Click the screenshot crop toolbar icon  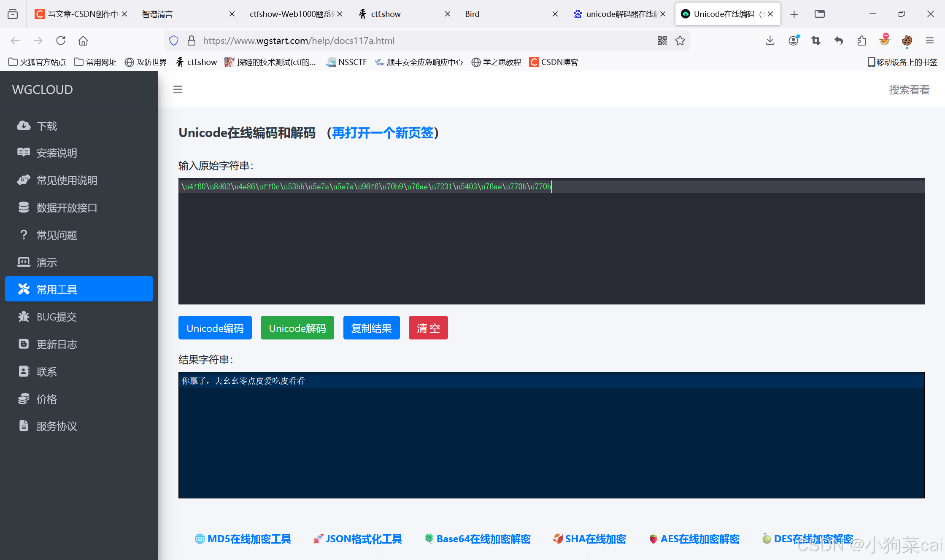tap(815, 40)
